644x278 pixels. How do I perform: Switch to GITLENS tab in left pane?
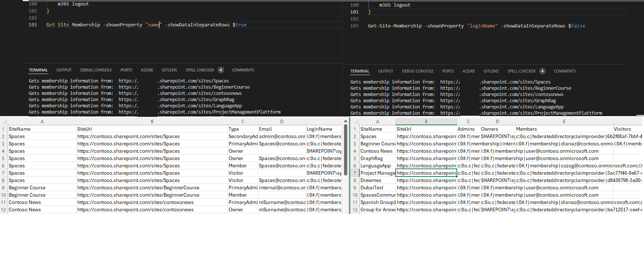click(169, 70)
